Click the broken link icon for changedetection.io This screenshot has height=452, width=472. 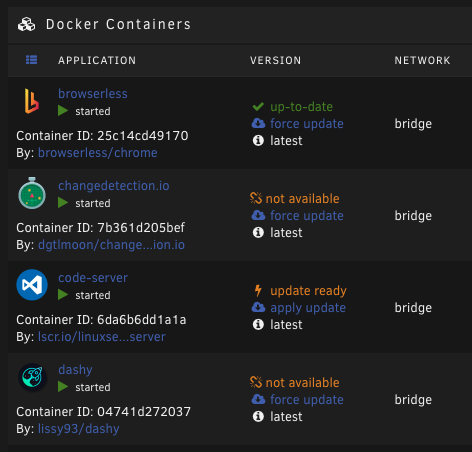[x=256, y=198]
